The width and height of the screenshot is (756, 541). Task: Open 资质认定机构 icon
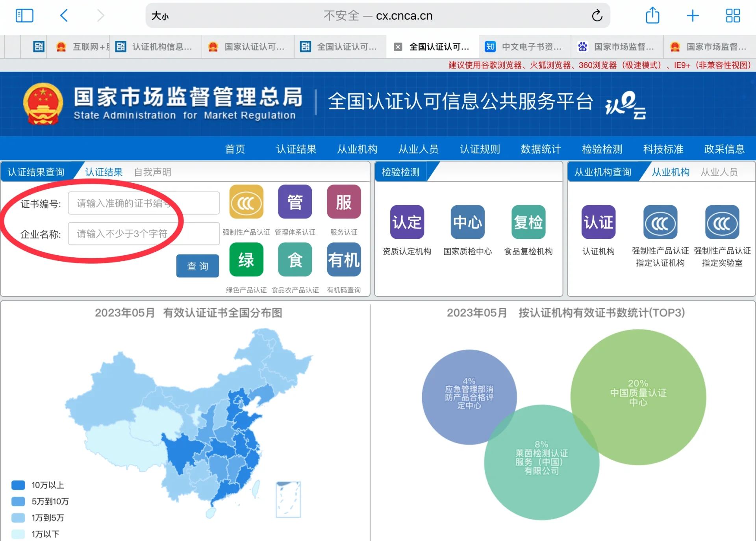407,222
